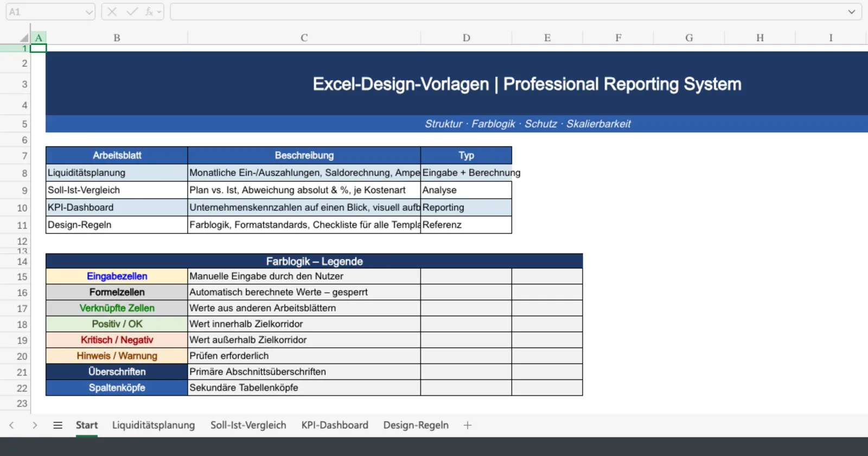This screenshot has width=868, height=456.
Task: Select the KPI-Dashboard cell in column B
Action: [x=117, y=207]
